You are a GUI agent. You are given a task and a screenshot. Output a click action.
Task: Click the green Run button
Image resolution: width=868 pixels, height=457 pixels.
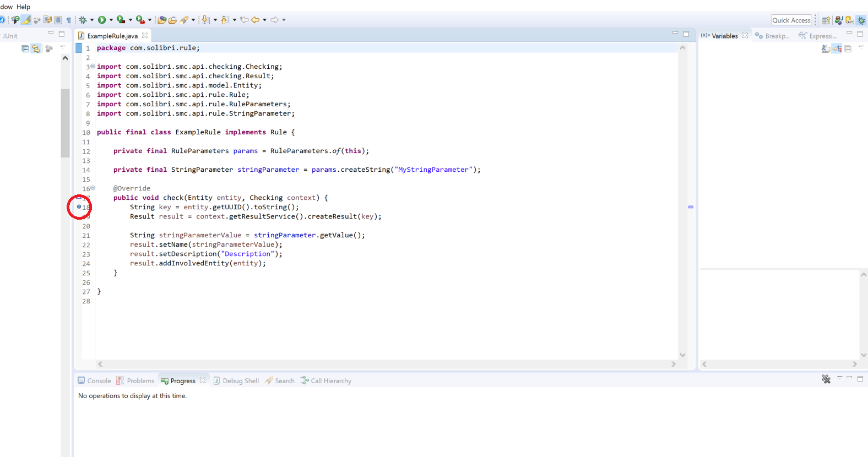(x=102, y=20)
